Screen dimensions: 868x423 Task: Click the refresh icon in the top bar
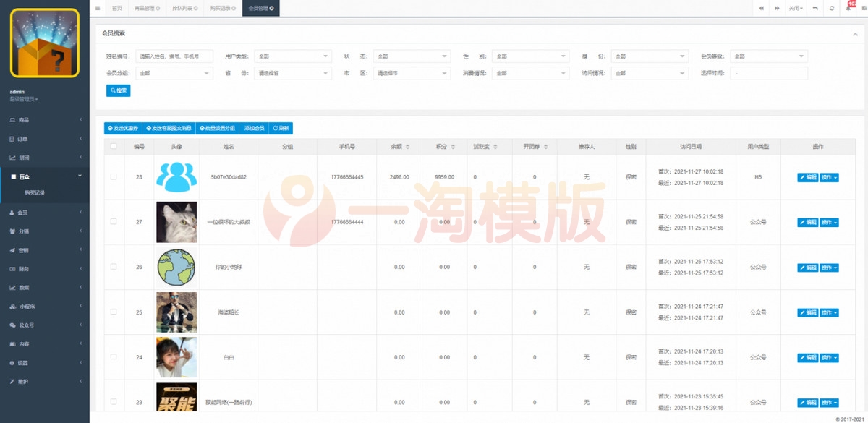[833, 7]
